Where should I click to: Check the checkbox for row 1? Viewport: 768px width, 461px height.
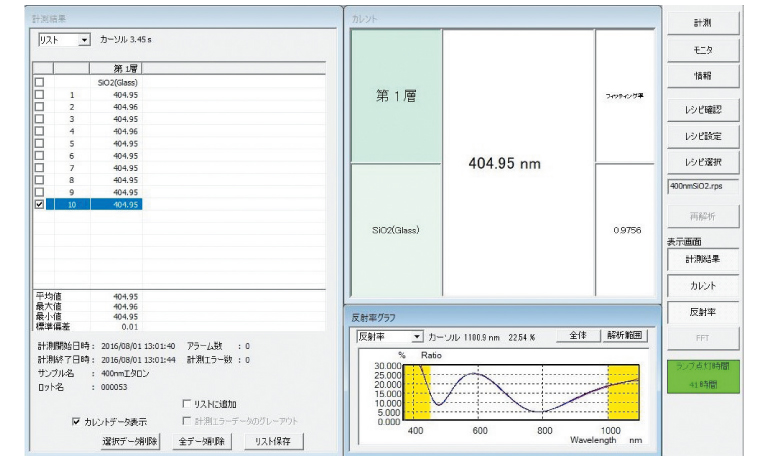tap(40, 95)
